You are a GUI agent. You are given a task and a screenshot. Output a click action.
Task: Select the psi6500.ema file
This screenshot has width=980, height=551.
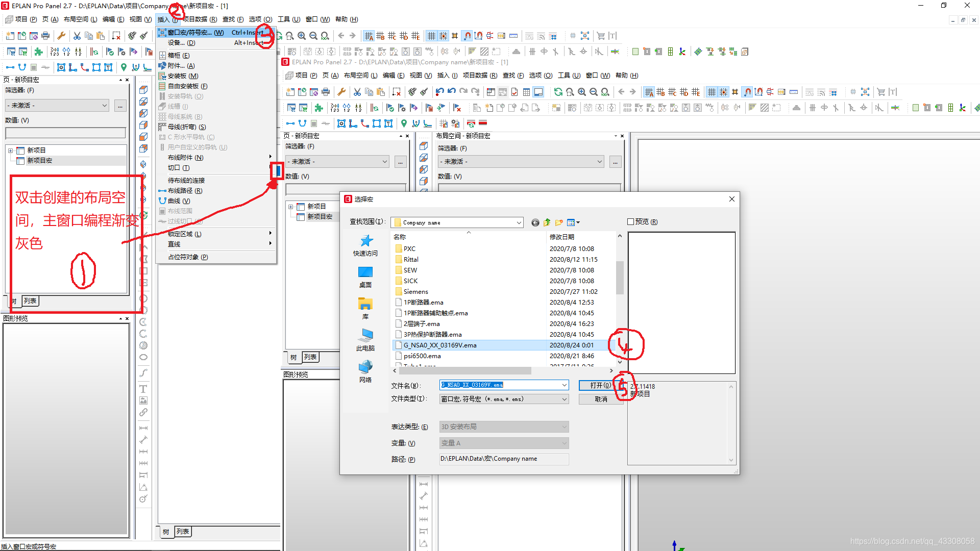[422, 356]
